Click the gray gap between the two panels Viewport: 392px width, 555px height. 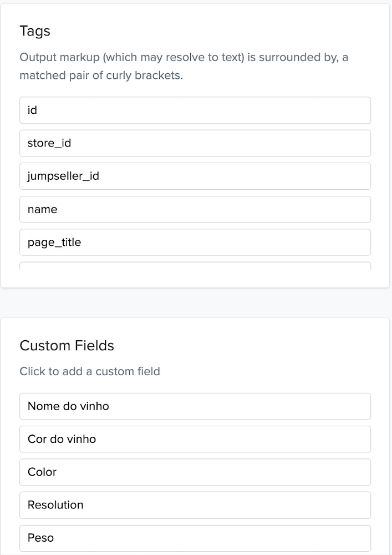[196, 302]
